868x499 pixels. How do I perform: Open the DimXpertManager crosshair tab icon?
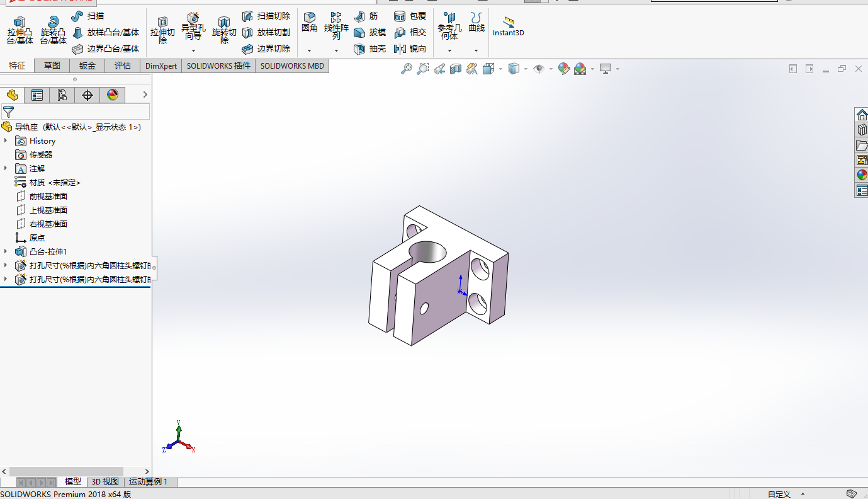click(87, 95)
